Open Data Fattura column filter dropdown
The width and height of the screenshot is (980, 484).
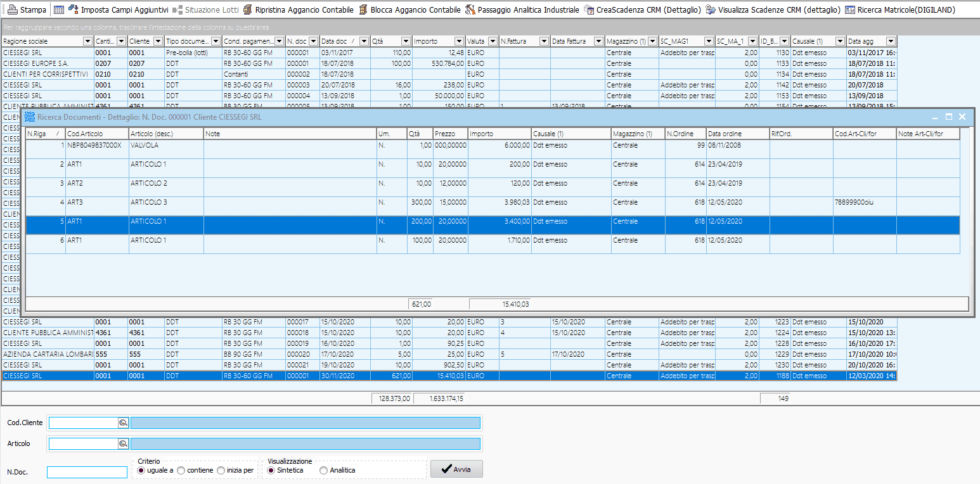598,41
